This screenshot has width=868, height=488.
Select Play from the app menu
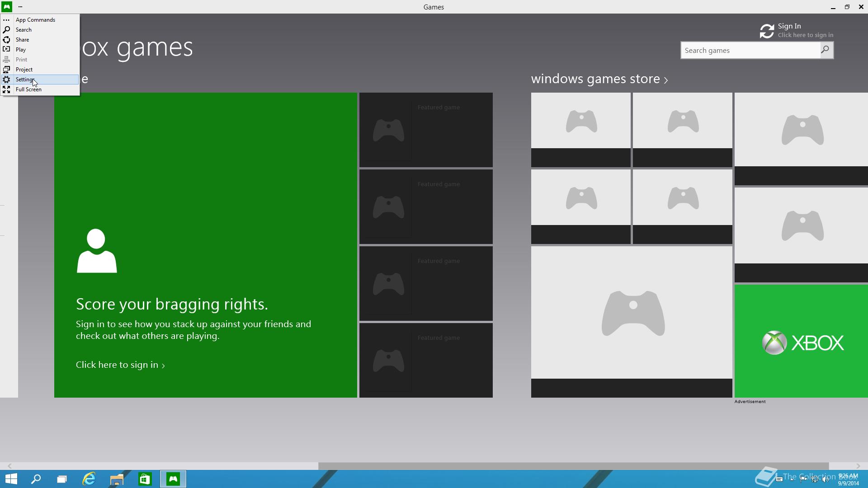(40, 50)
